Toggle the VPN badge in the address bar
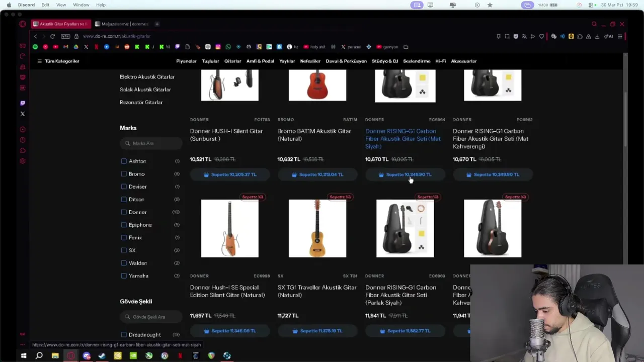 point(65,36)
